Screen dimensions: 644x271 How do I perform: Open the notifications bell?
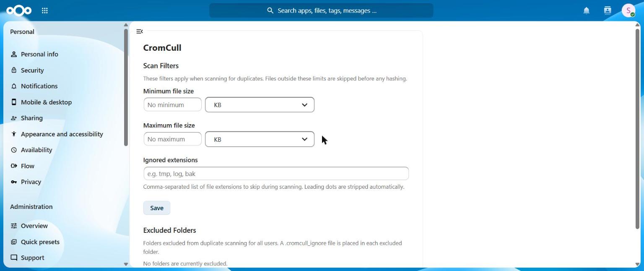[587, 10]
